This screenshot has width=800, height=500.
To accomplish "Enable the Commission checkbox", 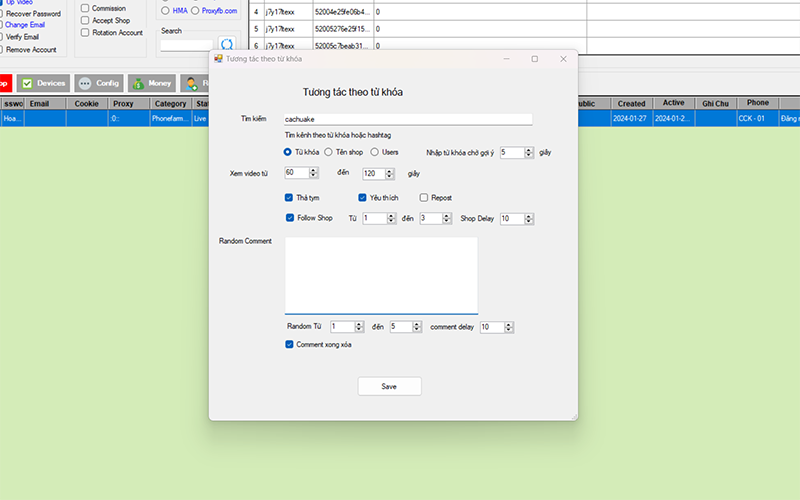I will click(x=85, y=8).
